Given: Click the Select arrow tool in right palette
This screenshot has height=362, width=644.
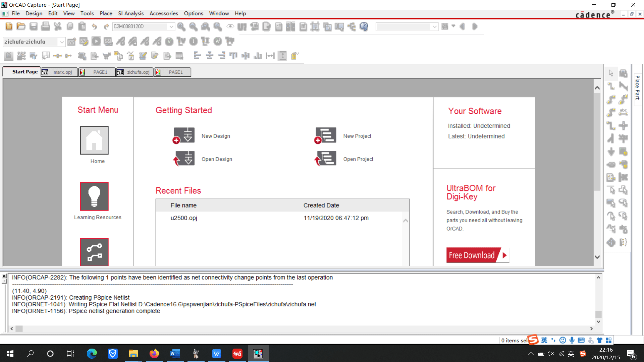Looking at the screenshot, I should [x=611, y=73].
